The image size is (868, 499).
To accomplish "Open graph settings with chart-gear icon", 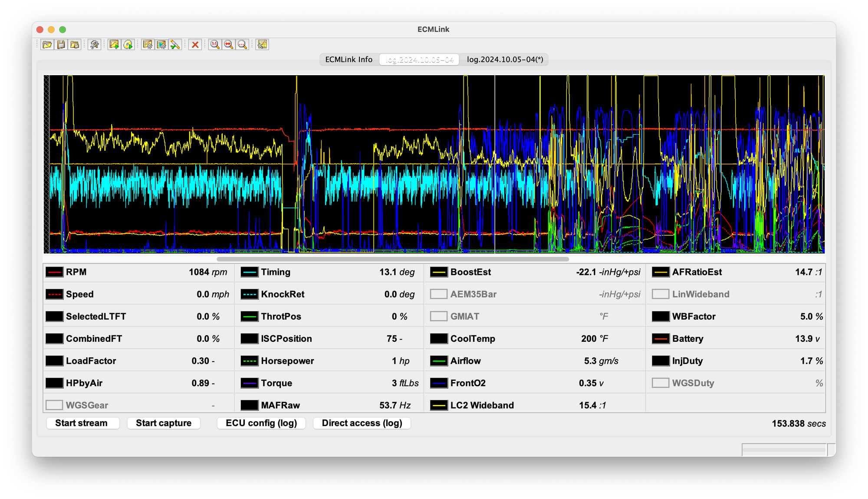I will pos(148,44).
